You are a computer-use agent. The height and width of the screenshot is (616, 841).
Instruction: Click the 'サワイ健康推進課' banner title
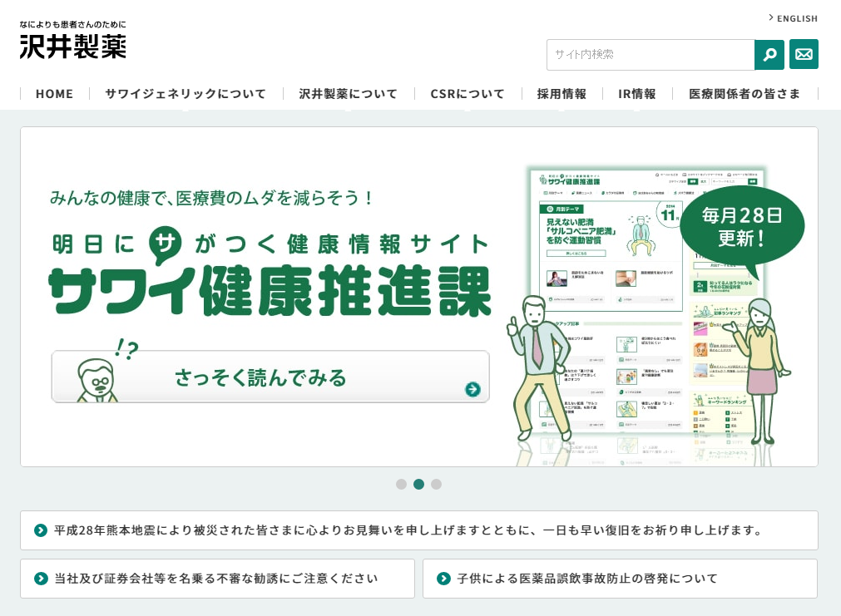coord(270,290)
